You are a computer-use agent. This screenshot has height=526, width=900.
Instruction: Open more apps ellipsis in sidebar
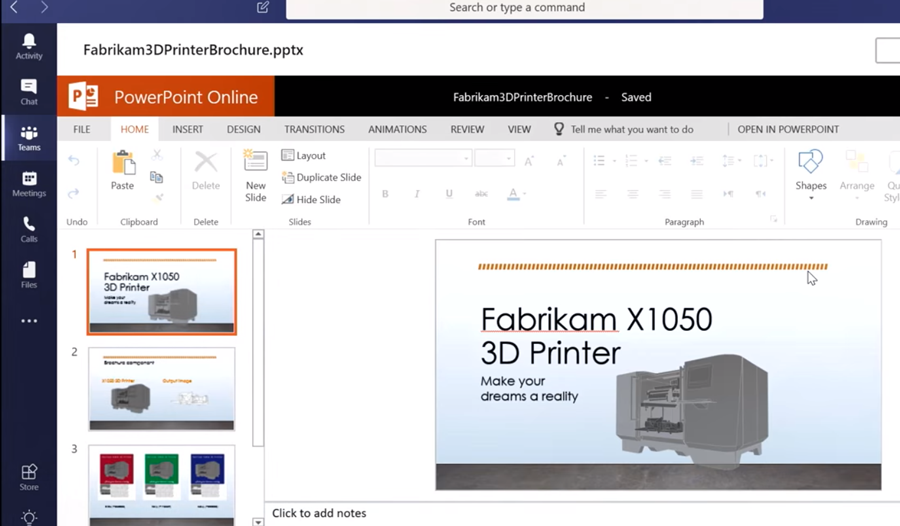(x=29, y=321)
